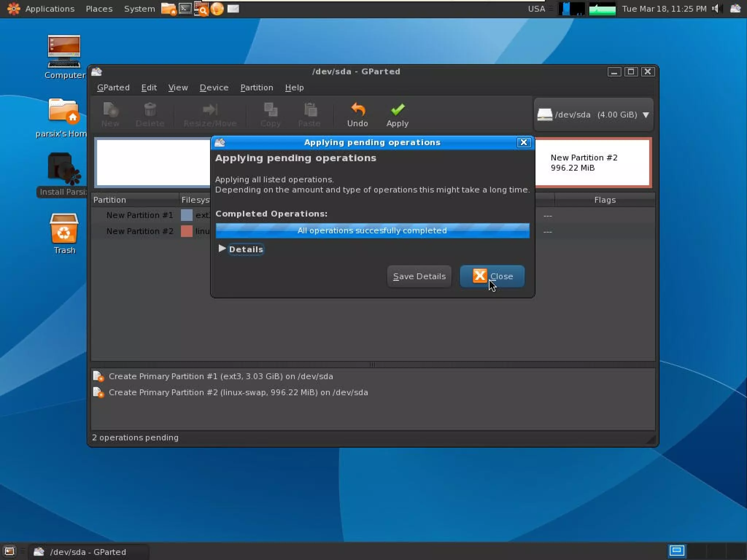Open the Computer desktop icon
The width and height of the screenshot is (747, 560).
point(64,52)
